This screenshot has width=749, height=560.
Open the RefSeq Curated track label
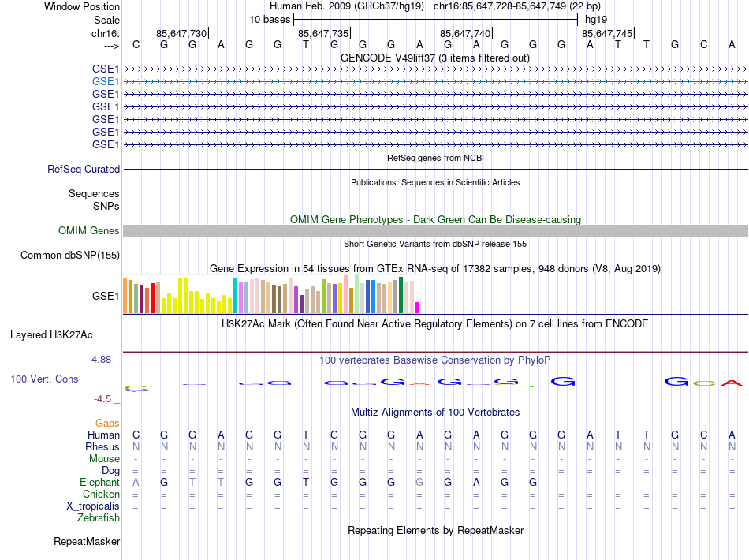coord(84,170)
